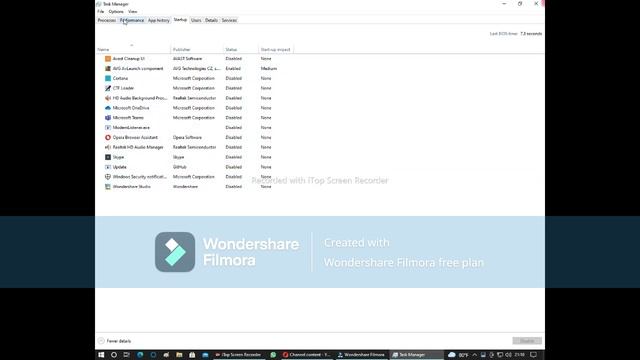Click the Medium start-up impact value
Image resolution: width=640 pixels, height=360 pixels.
[269, 69]
